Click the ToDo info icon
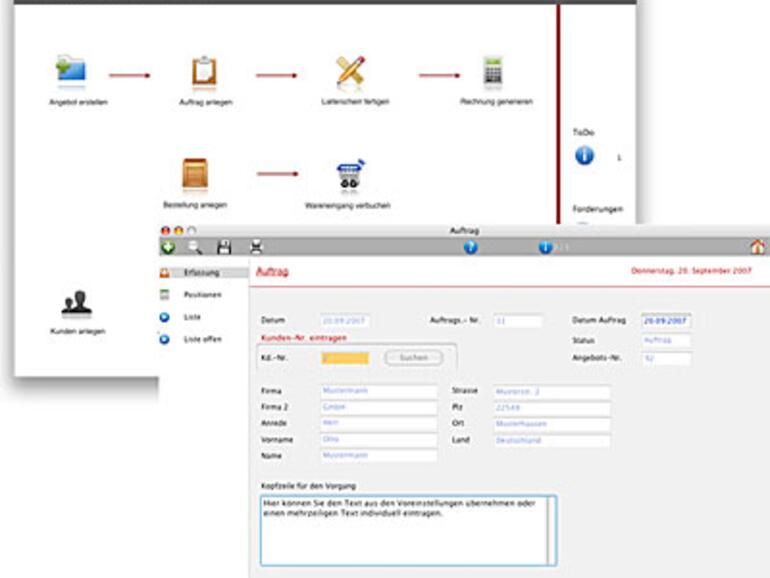Image resolution: width=770 pixels, height=578 pixels. pos(584,156)
